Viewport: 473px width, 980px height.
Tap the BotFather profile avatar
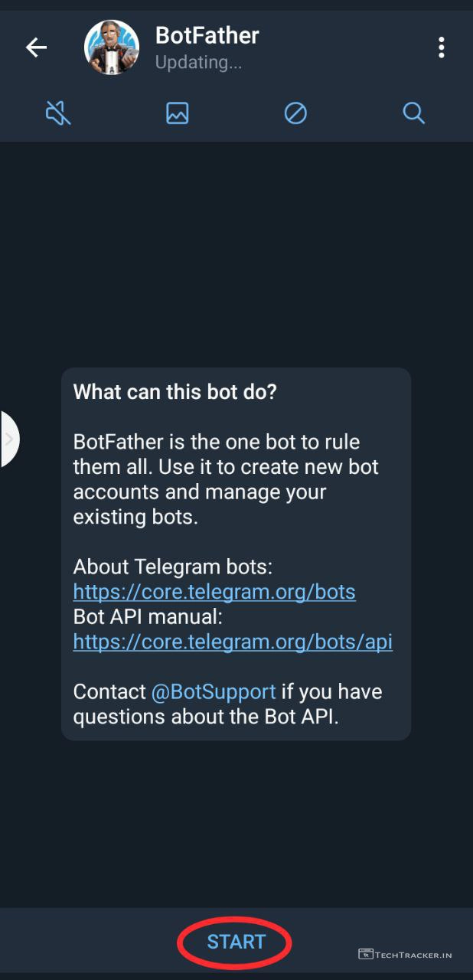point(112,47)
